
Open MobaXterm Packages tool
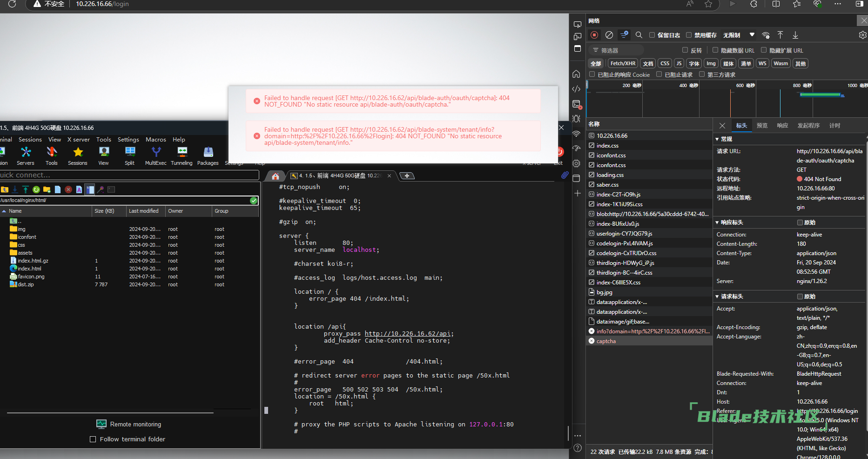pyautogui.click(x=208, y=156)
